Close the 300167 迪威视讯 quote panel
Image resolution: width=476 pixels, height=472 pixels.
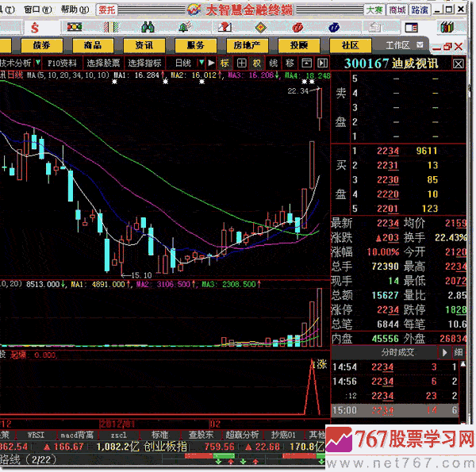point(458,63)
